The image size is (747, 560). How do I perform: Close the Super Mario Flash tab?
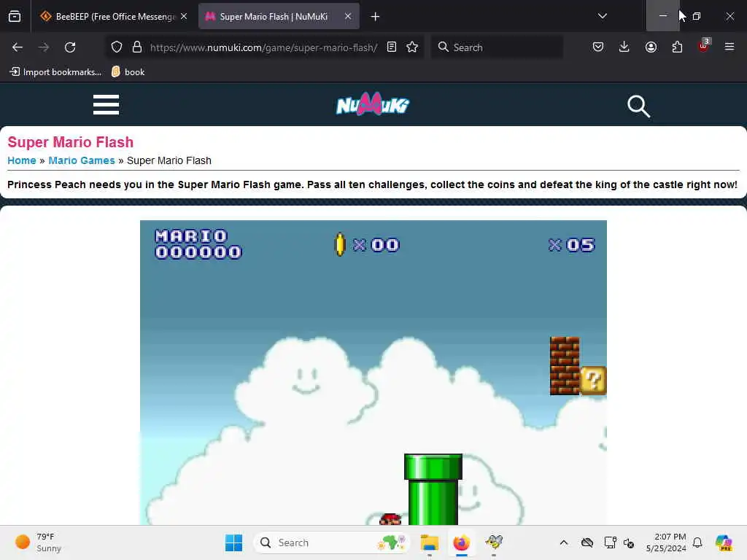(x=348, y=16)
